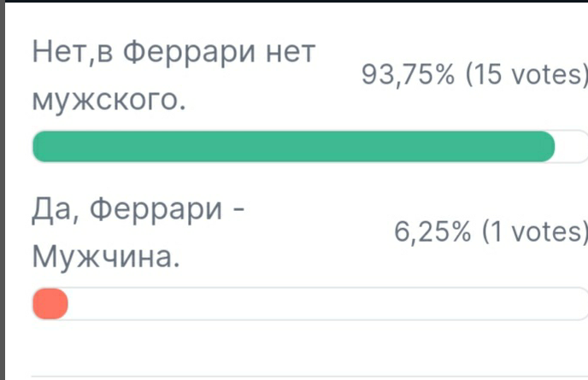Click the horizontal divider below the poll
The width and height of the screenshot is (588, 380).
coord(309,377)
